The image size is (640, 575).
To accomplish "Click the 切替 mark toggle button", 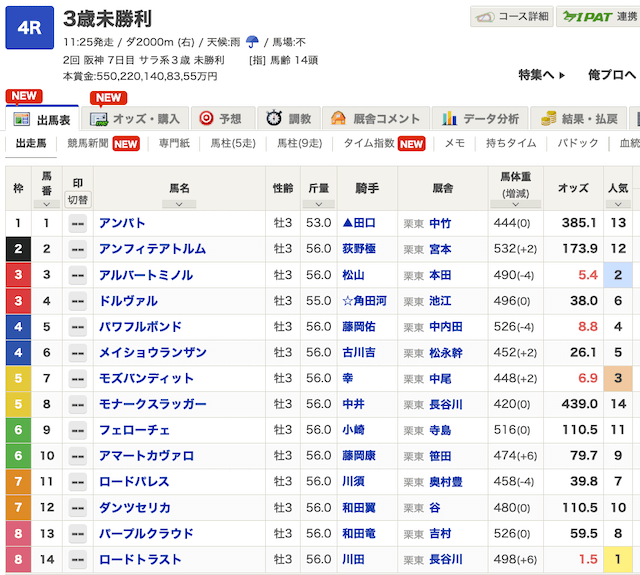I will [x=78, y=200].
